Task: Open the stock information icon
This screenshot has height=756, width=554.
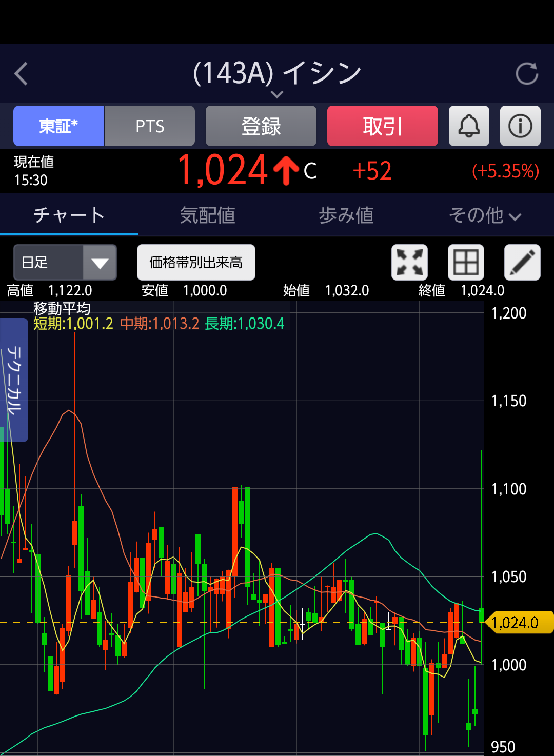Action: tap(520, 126)
